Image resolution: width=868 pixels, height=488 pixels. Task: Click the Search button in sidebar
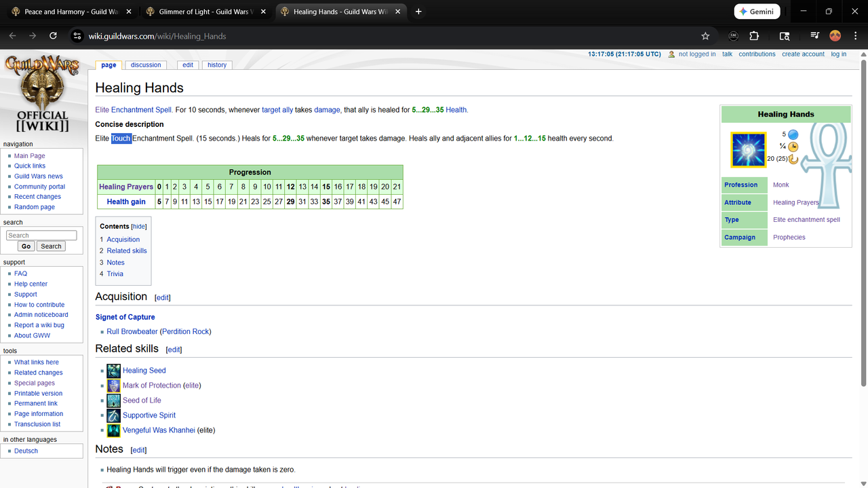tap(51, 246)
